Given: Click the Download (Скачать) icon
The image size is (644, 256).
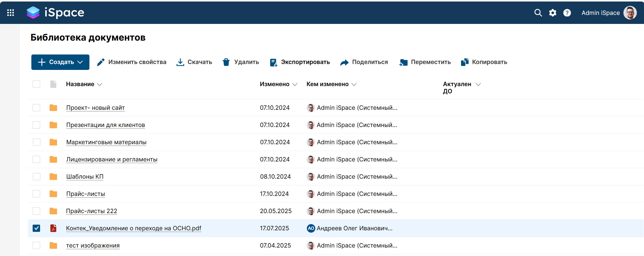Looking at the screenshot, I should click(180, 62).
